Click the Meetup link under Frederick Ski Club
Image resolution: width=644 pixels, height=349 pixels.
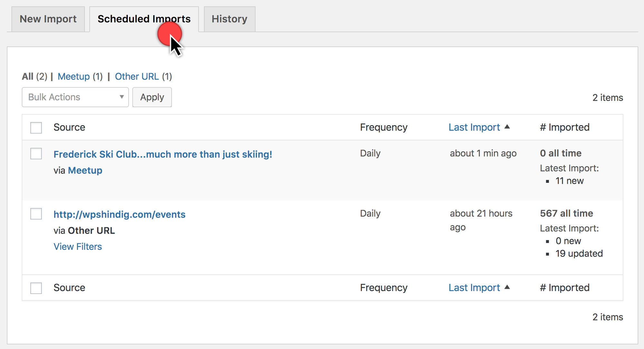[85, 170]
